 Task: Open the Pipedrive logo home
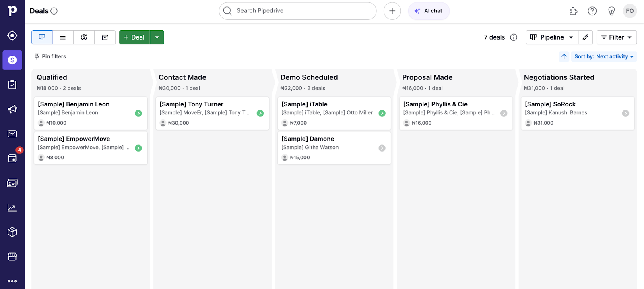point(12,11)
